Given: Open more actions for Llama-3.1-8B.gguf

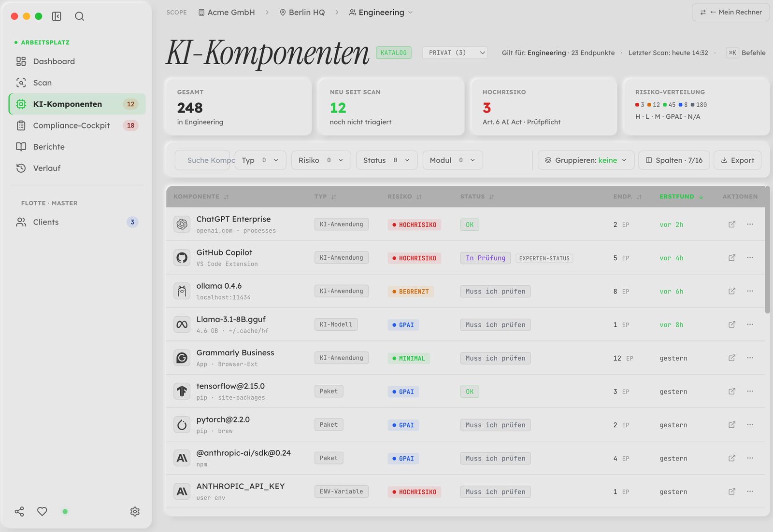Looking at the screenshot, I should tap(750, 324).
